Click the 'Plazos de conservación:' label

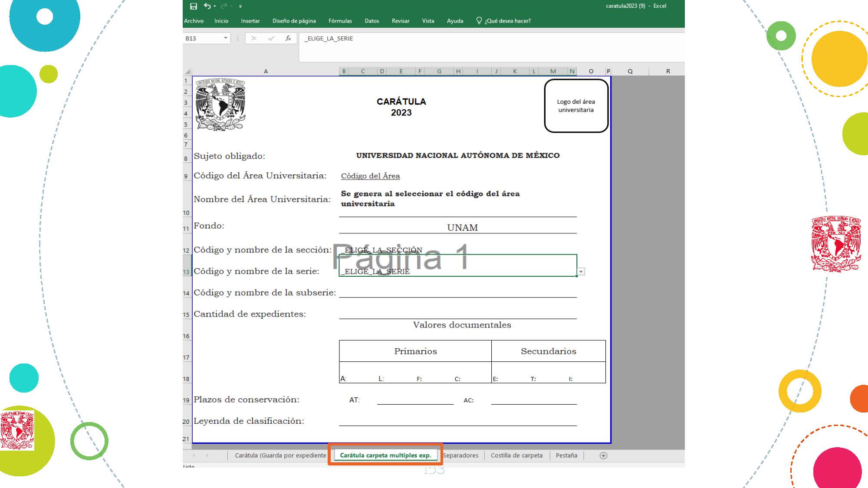click(x=246, y=400)
